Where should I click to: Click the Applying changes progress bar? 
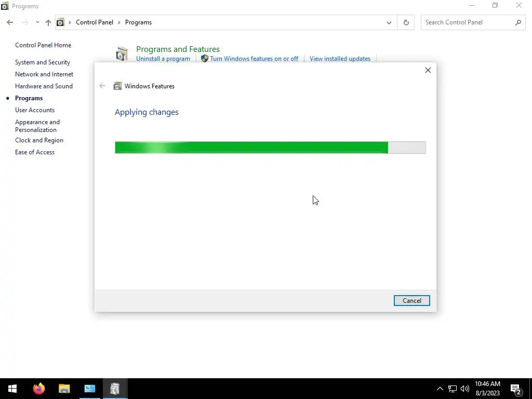click(x=270, y=148)
